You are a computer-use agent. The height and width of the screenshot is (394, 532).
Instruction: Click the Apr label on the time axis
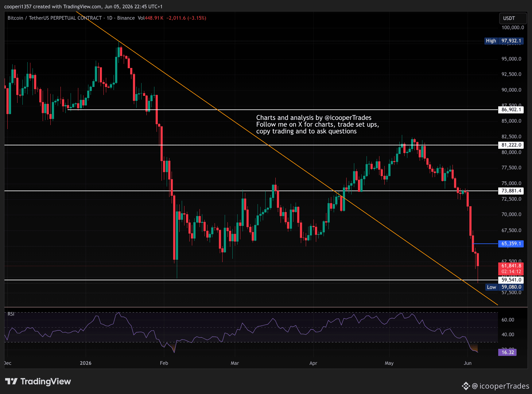pos(313,363)
